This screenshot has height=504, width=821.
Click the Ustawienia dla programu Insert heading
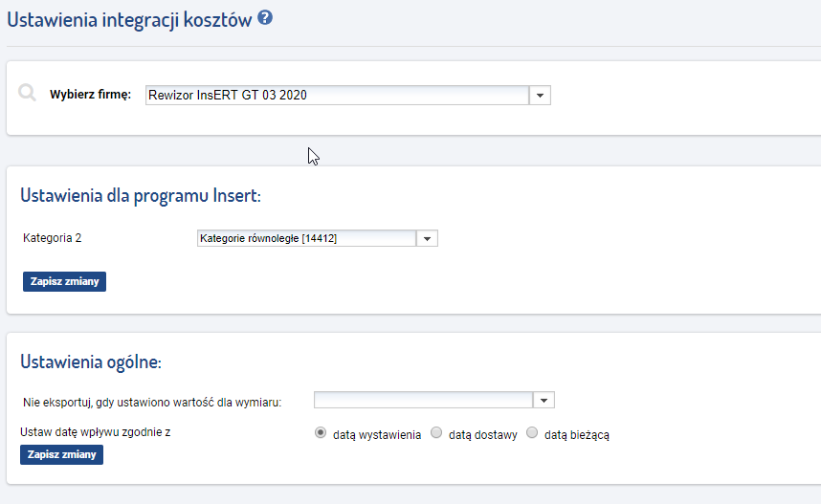pyautogui.click(x=141, y=195)
